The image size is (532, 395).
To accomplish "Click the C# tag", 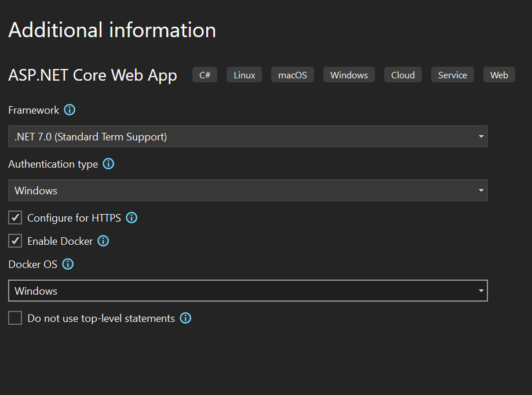I will pyautogui.click(x=205, y=75).
